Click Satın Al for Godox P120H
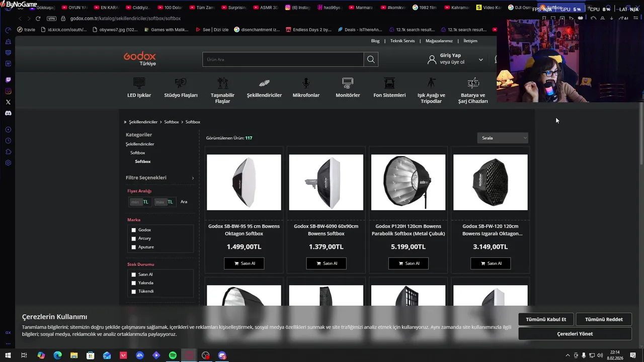The width and height of the screenshot is (644, 362). coord(409,263)
